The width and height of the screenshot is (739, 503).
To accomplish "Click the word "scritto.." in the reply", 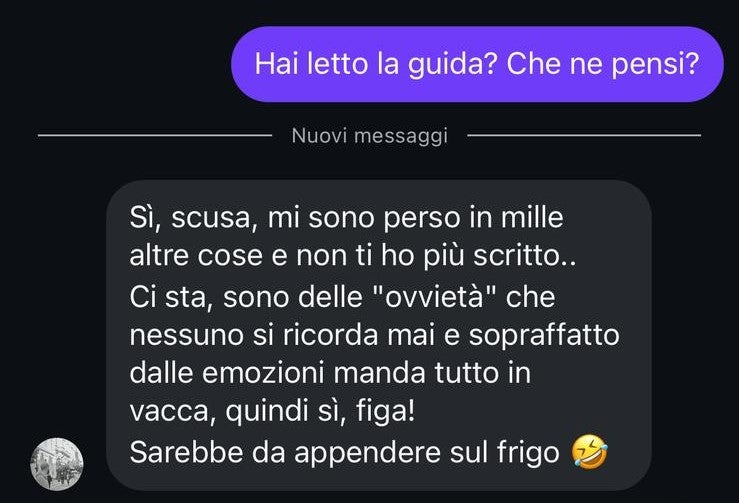I will click(x=525, y=256).
